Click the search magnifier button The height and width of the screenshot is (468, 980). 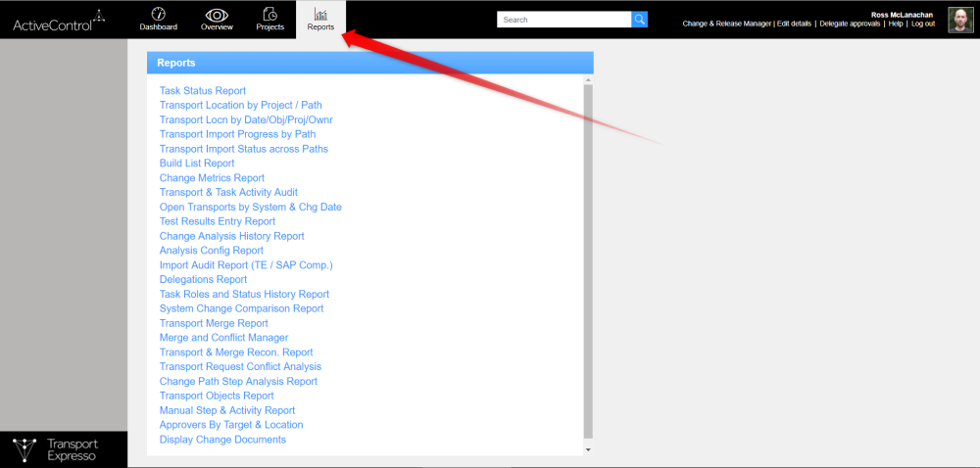pyautogui.click(x=639, y=20)
